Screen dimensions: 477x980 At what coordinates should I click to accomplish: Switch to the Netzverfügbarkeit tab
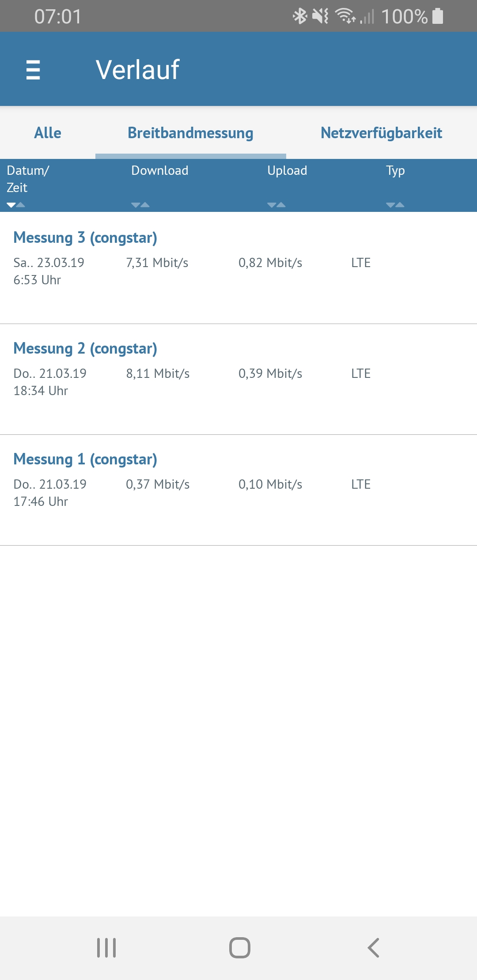381,133
